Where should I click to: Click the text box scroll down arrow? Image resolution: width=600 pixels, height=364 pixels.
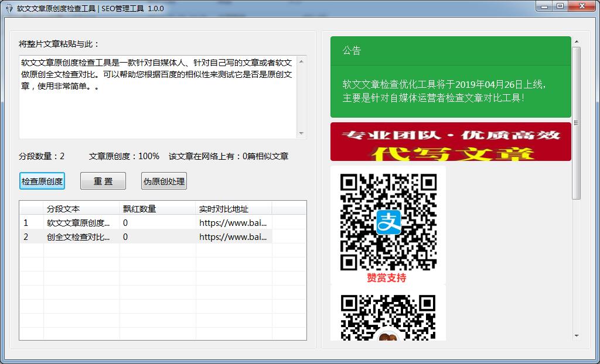pos(301,133)
